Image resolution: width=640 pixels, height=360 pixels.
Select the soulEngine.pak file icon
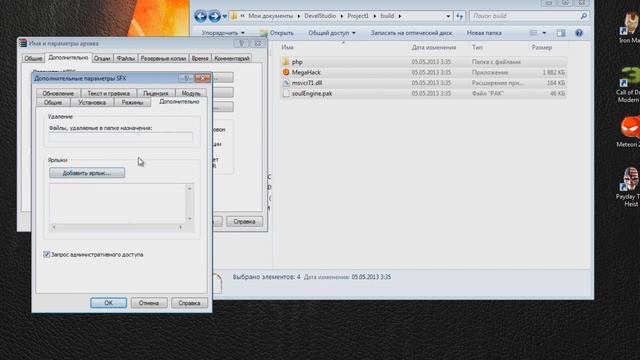(286, 93)
